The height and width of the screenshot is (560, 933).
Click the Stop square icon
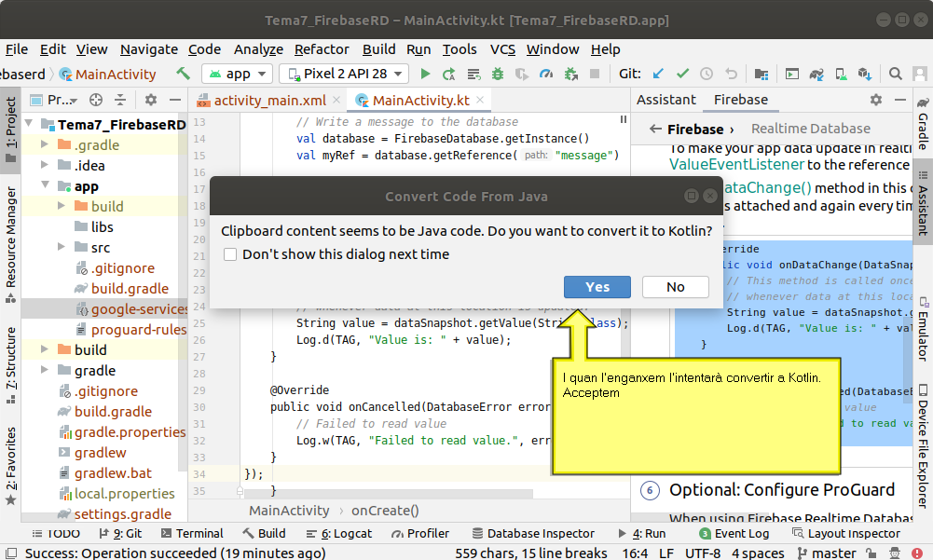click(x=594, y=74)
